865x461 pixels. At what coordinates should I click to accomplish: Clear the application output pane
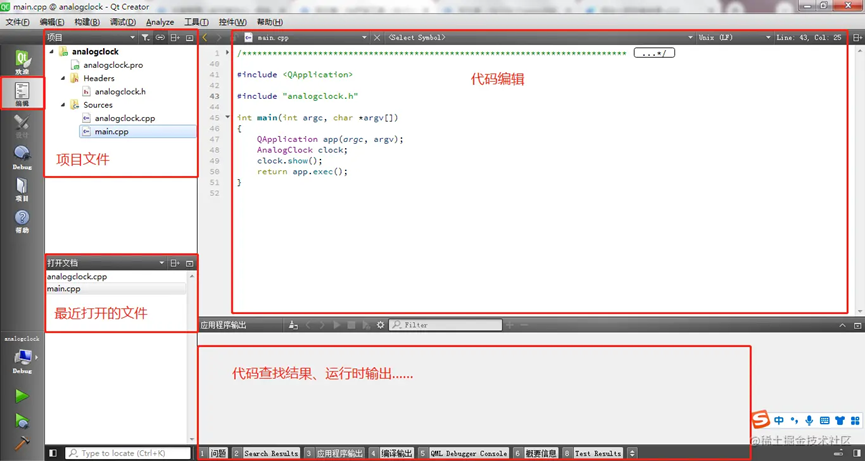293,325
